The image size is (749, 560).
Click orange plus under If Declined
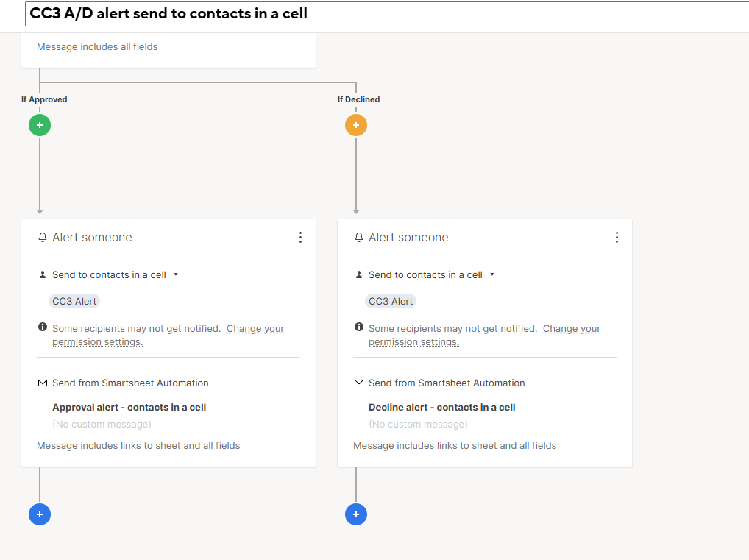tap(356, 125)
